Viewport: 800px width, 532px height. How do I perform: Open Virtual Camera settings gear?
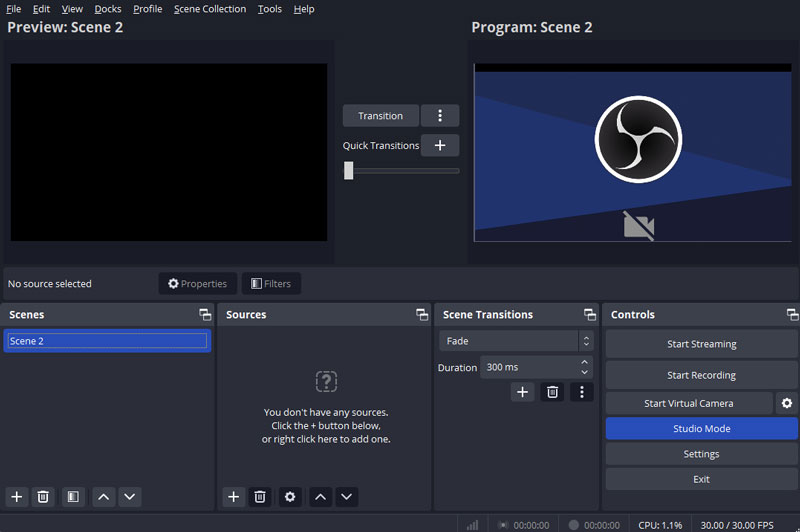[x=787, y=403]
